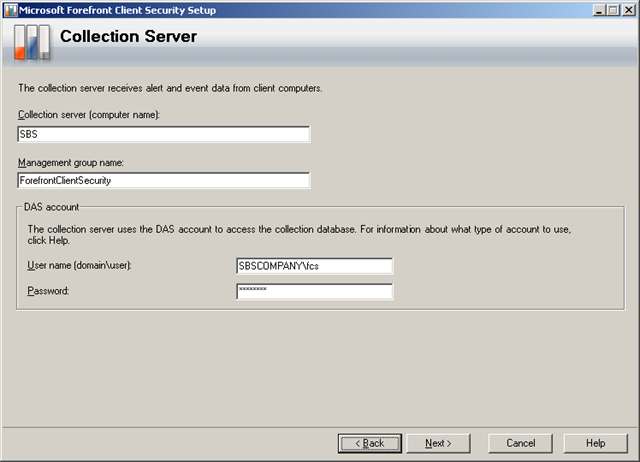Viewport: 640px width, 462px height.
Task: Click the 'DAS account' group heading
Action: point(51,207)
